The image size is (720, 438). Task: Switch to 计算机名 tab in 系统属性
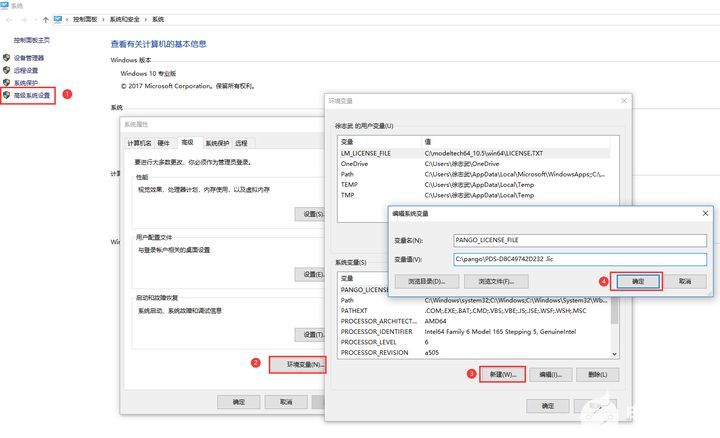coord(139,143)
